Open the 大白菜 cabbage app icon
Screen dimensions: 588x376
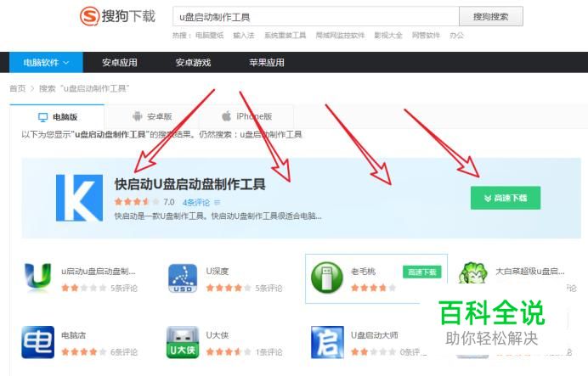pos(472,273)
